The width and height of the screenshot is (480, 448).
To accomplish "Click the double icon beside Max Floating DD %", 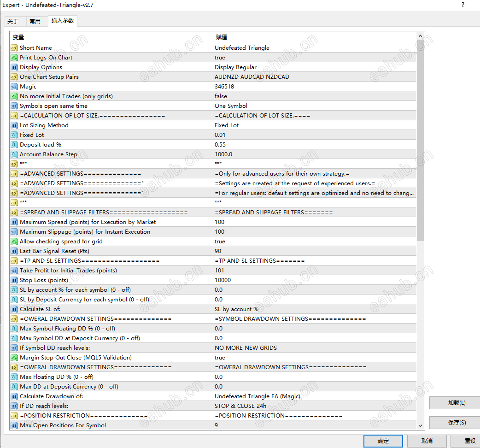I will coord(14,377).
